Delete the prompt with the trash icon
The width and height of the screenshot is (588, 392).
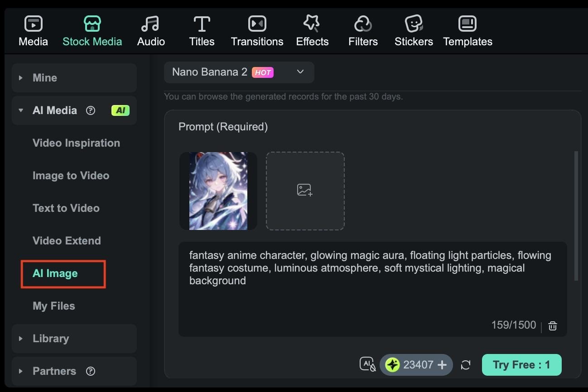point(552,325)
